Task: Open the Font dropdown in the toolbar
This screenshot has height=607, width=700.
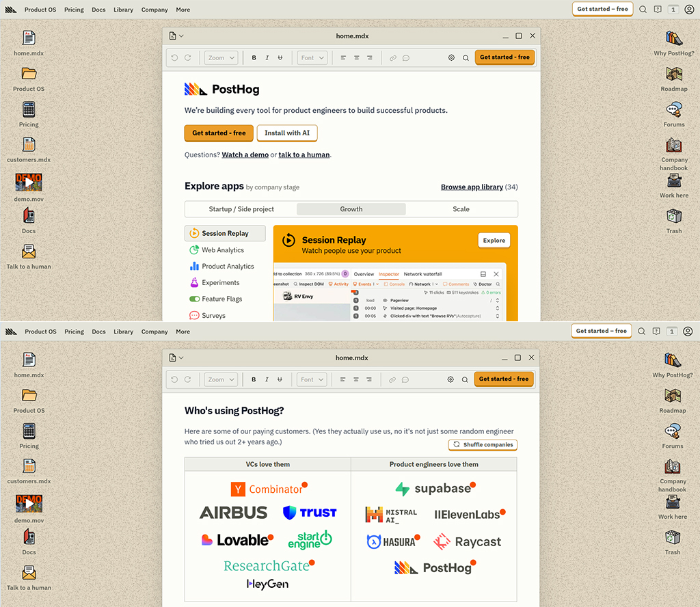Action: click(312, 57)
